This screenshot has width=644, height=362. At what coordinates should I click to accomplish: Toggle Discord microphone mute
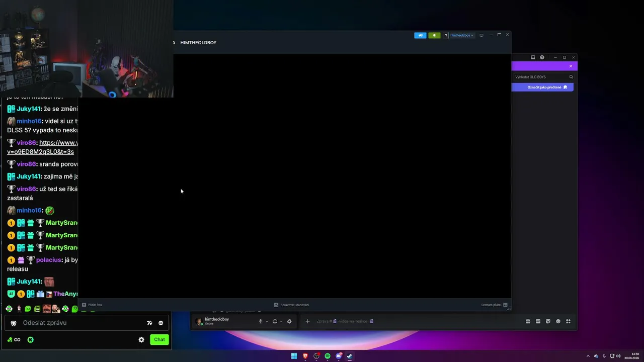coord(261,321)
